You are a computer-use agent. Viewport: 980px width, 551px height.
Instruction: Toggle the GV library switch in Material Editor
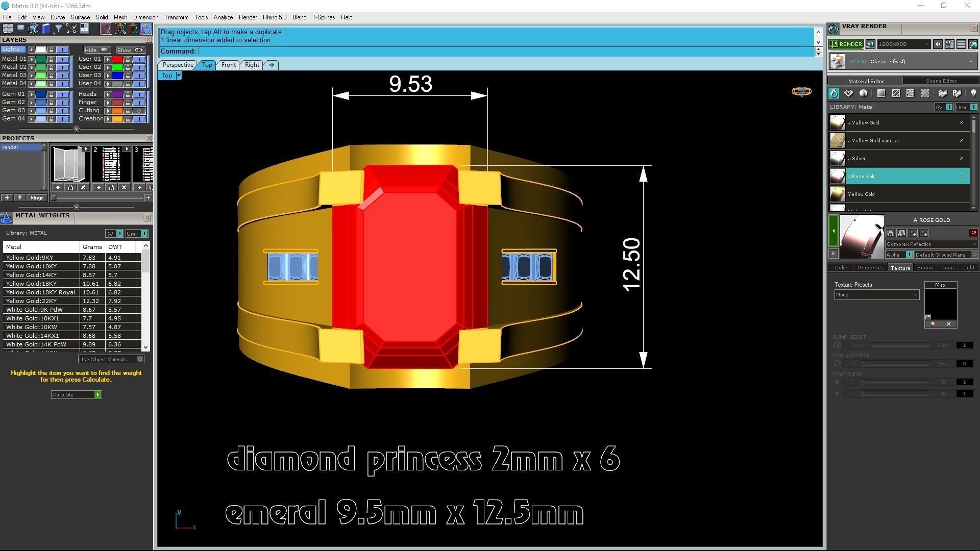pos(948,107)
